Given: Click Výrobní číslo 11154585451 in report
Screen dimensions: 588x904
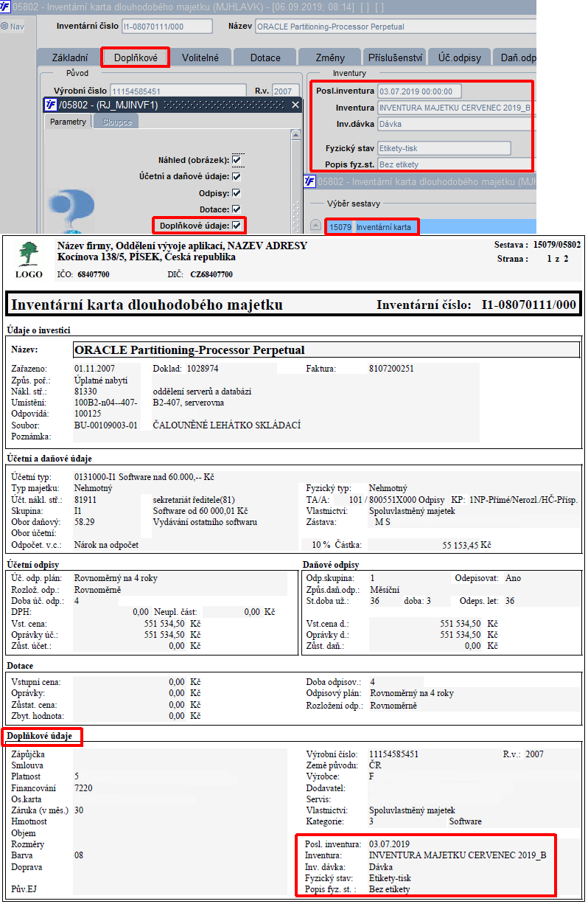Looking at the screenshot, I should 393,754.
